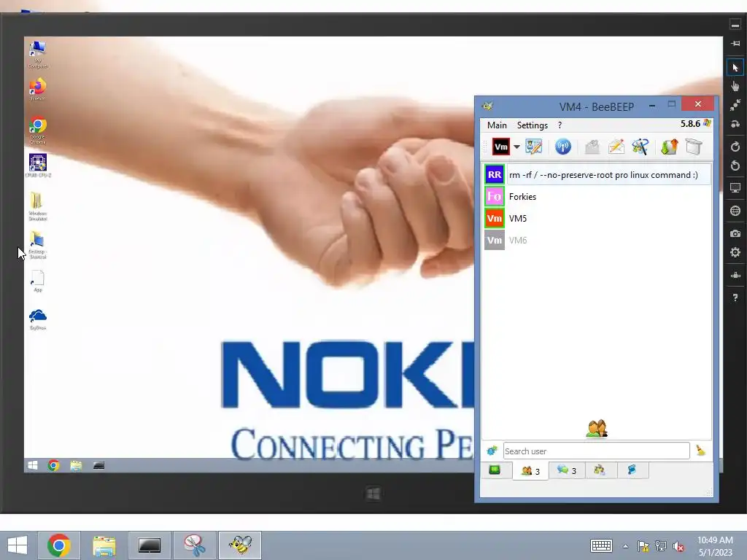Switch to the blue scroll tab
Image resolution: width=747 pixels, height=560 pixels.
pyautogui.click(x=632, y=470)
